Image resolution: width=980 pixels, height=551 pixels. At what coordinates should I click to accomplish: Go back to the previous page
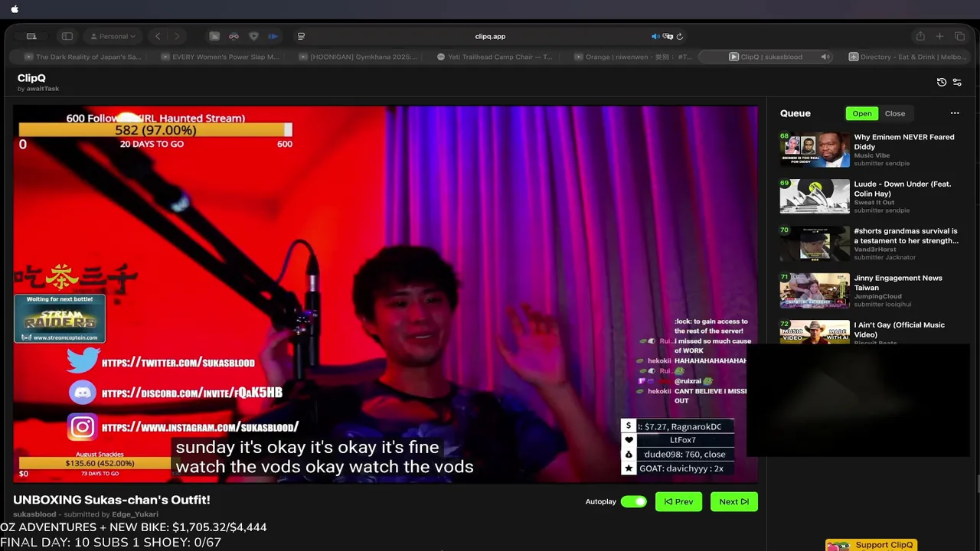pyautogui.click(x=158, y=36)
